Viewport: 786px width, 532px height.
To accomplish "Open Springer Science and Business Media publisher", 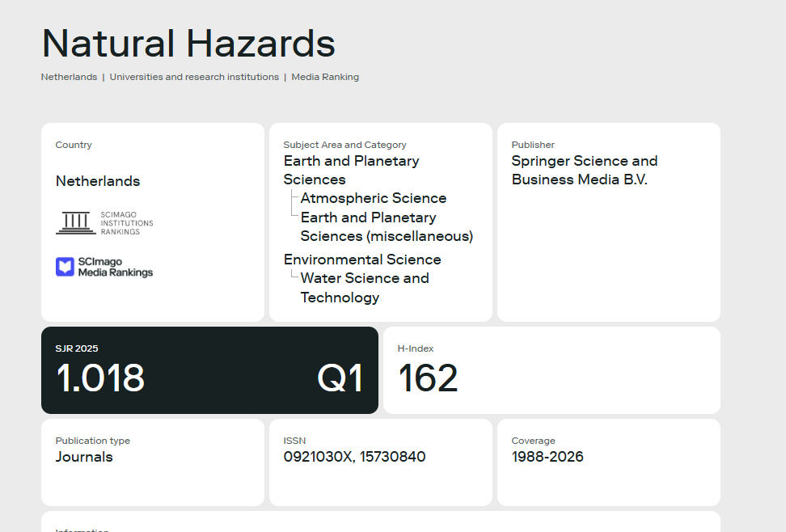I will pyautogui.click(x=585, y=170).
